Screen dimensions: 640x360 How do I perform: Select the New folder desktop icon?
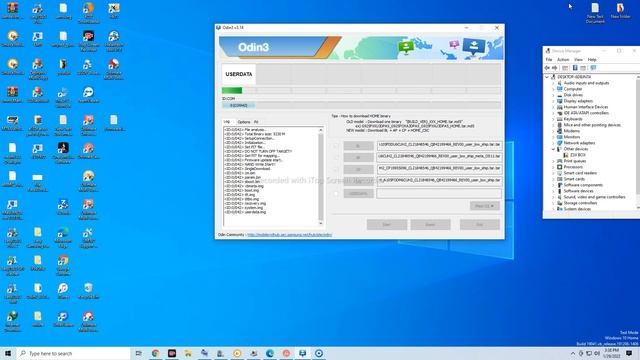620,11
